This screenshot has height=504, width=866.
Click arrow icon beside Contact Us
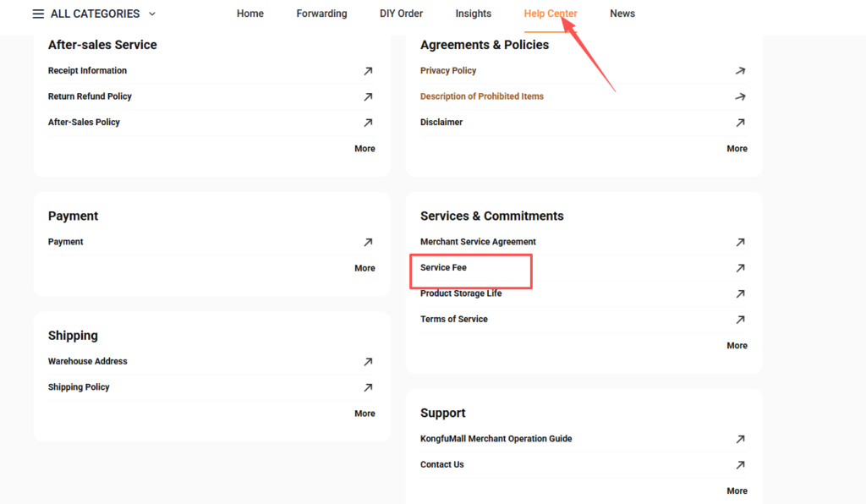tap(740, 465)
